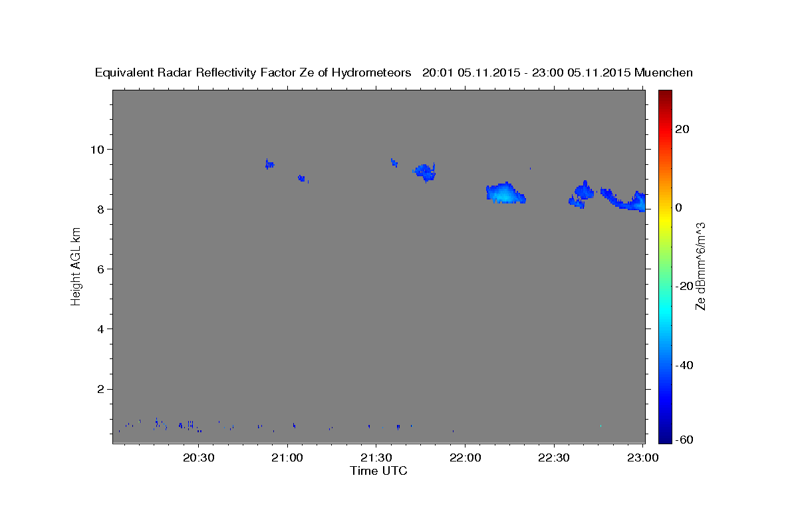Click the large cloud echo after 22:00

pyautogui.click(x=505, y=193)
